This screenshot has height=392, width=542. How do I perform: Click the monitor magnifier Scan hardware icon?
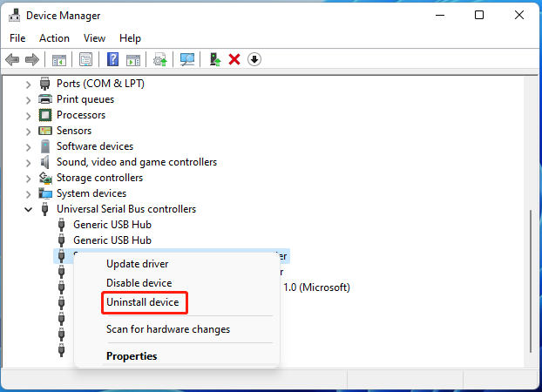tap(187, 59)
